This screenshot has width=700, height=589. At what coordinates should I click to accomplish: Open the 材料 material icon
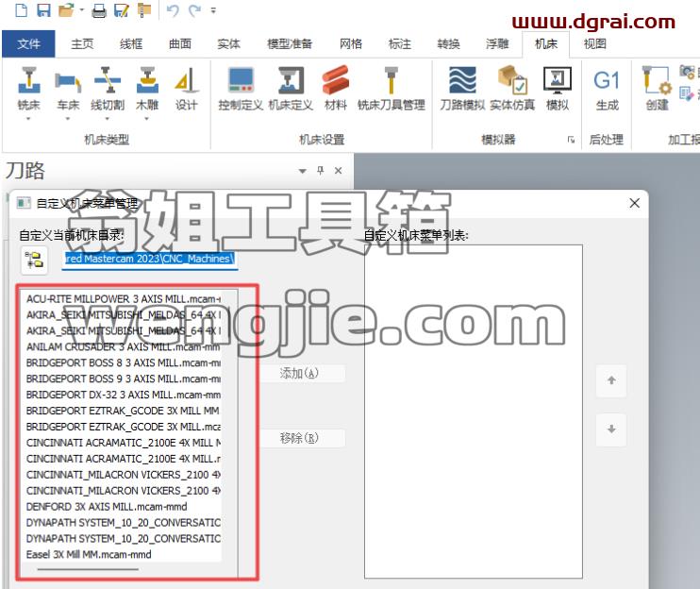[335, 89]
